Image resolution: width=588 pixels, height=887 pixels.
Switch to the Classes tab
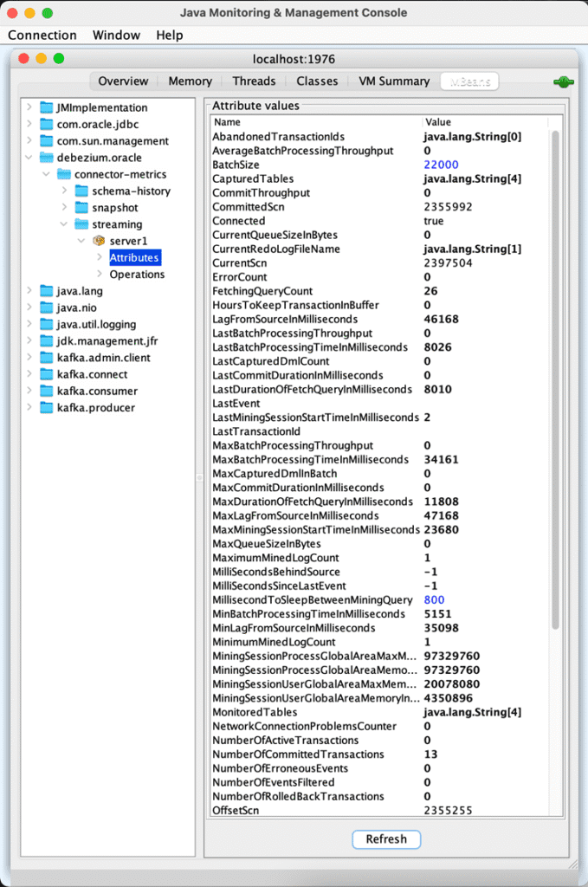[x=317, y=81]
